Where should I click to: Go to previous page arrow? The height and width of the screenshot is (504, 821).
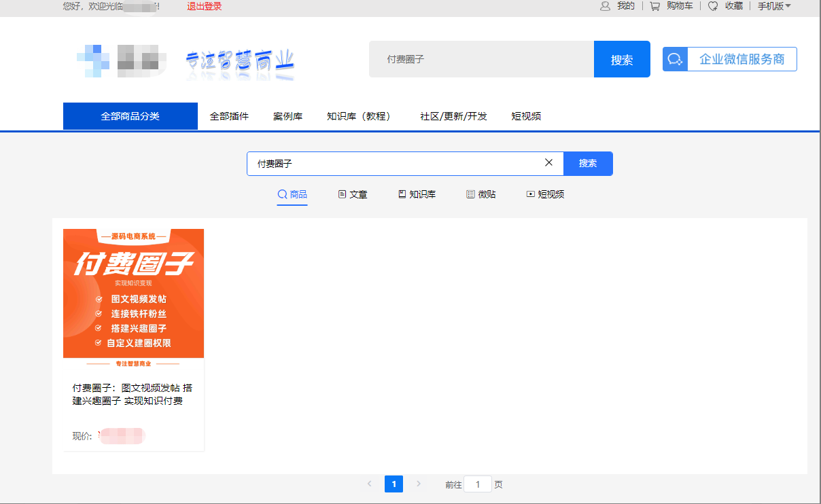tap(370, 484)
